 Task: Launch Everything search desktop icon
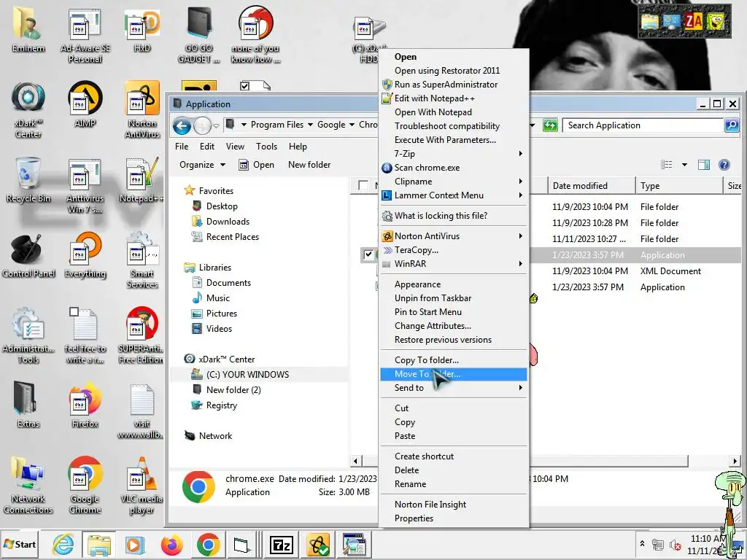[x=85, y=255]
